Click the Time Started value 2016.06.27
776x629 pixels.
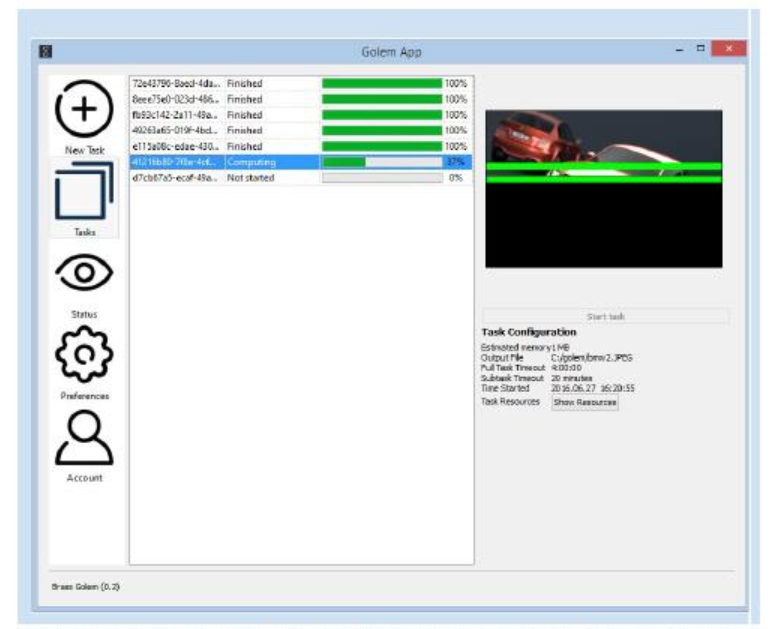pos(593,388)
